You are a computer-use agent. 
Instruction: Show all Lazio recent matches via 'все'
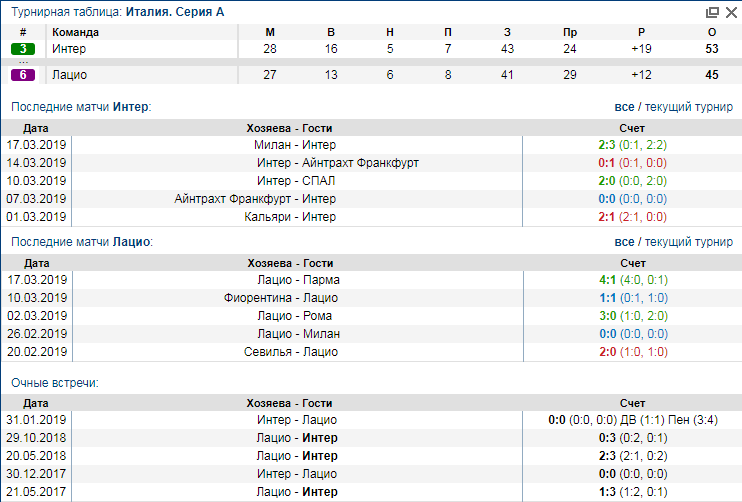pyautogui.click(x=624, y=242)
